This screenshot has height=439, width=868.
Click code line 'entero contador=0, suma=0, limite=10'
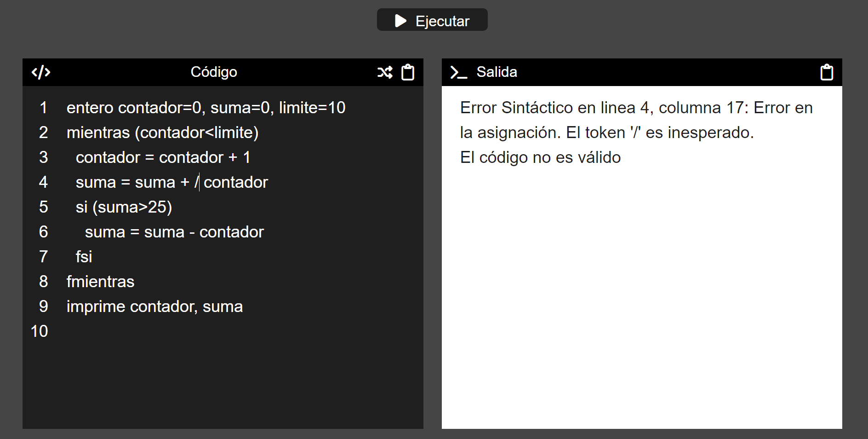coord(206,108)
